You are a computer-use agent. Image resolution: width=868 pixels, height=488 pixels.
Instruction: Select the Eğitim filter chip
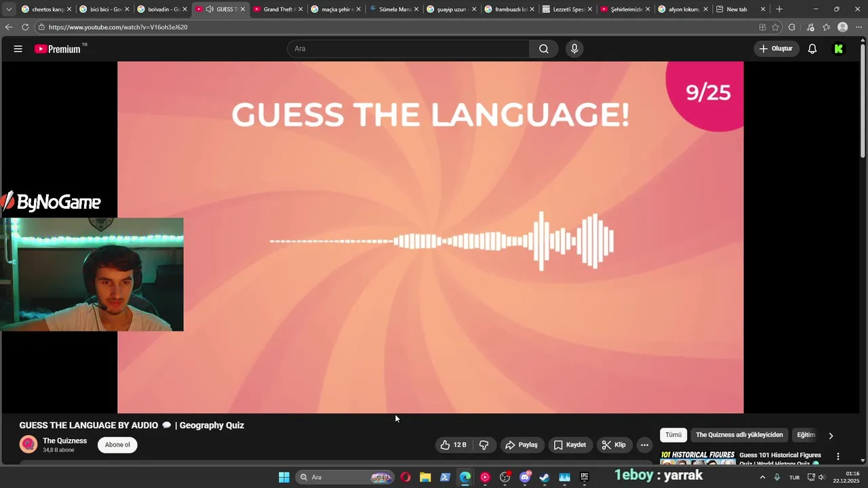(x=806, y=435)
